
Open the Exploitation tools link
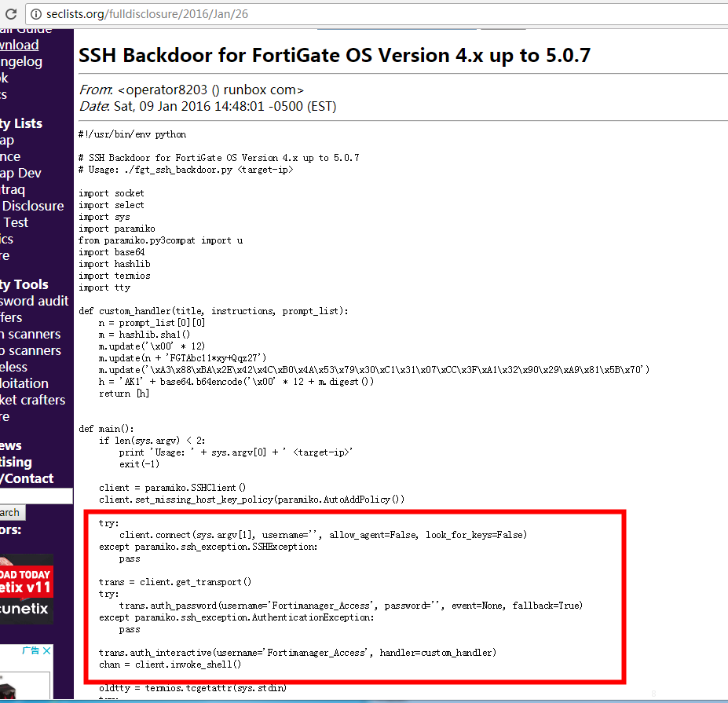[24, 383]
